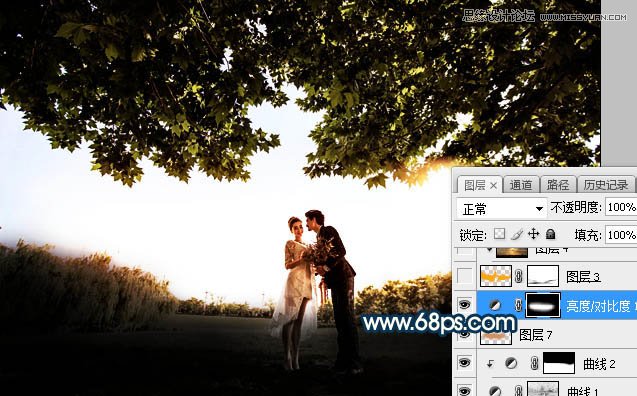Hide the 曲线 1 layer eye

(x=465, y=391)
